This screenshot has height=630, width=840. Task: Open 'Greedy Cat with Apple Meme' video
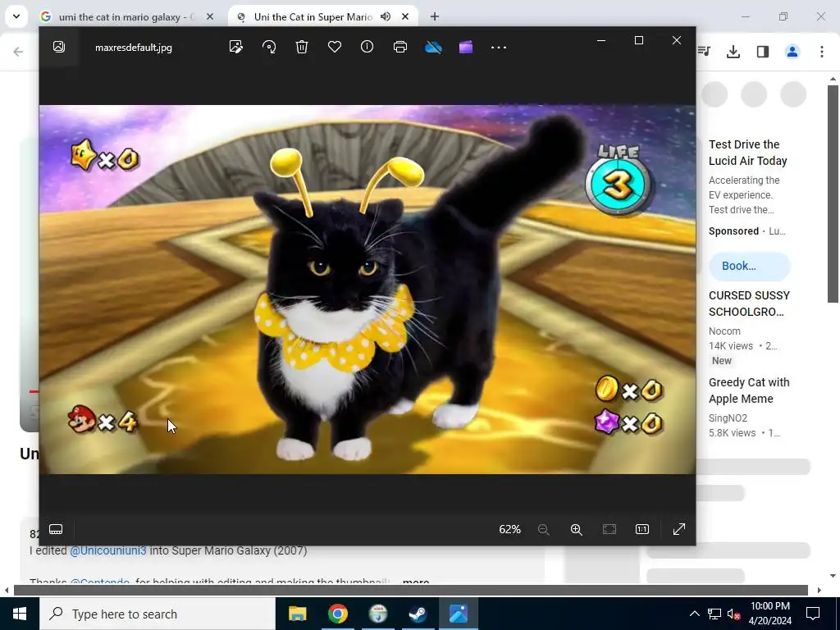(x=749, y=390)
